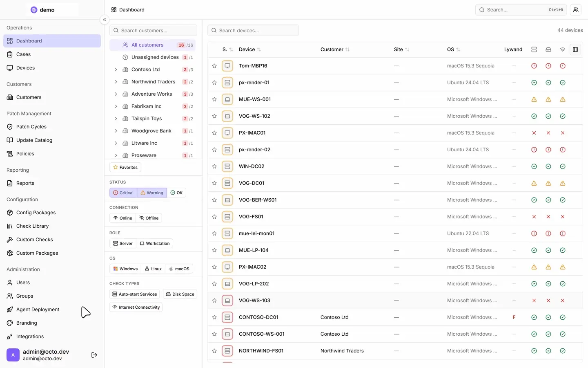
Task: Expand the Proseware customer node
Action: (x=116, y=155)
